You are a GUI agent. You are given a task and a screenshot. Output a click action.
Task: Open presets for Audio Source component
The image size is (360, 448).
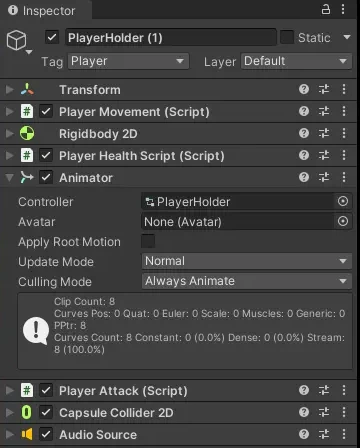[x=324, y=434]
